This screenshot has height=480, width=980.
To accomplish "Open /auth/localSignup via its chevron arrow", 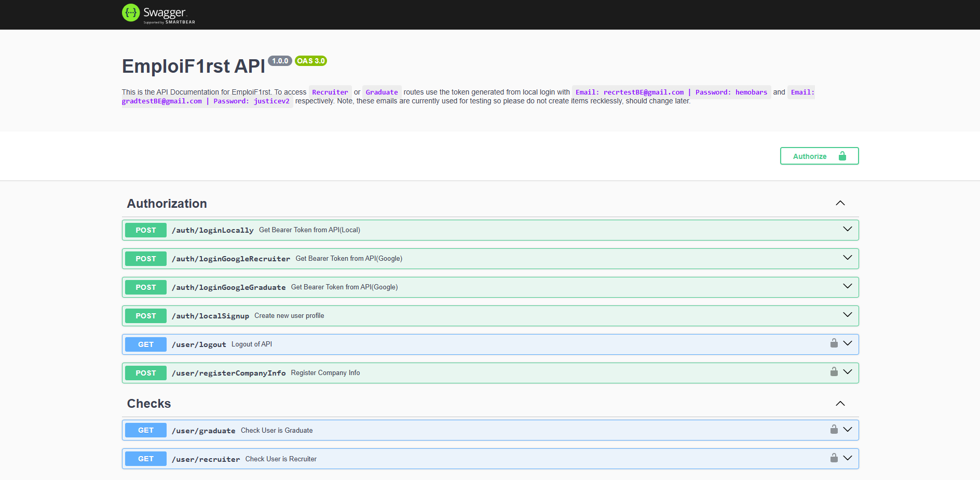I will pos(847,315).
